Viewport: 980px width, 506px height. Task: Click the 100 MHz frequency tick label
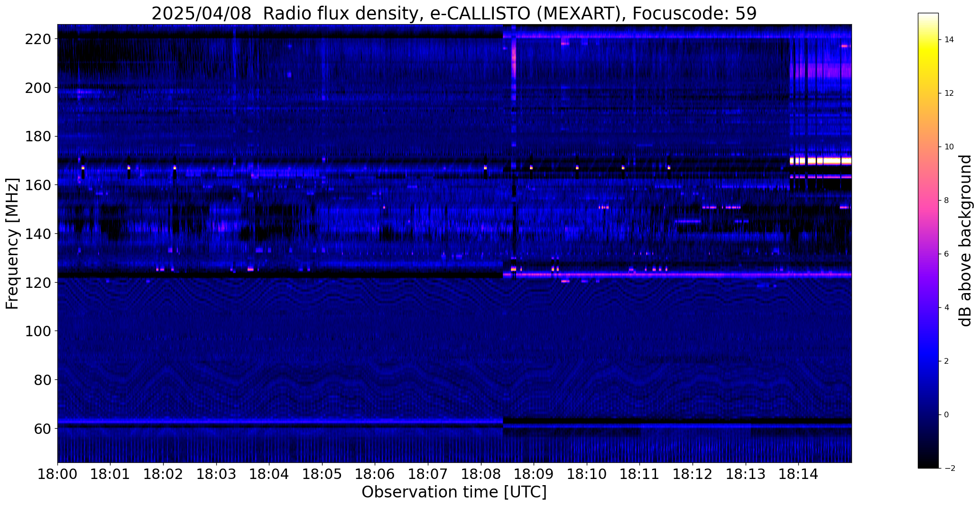39,331
